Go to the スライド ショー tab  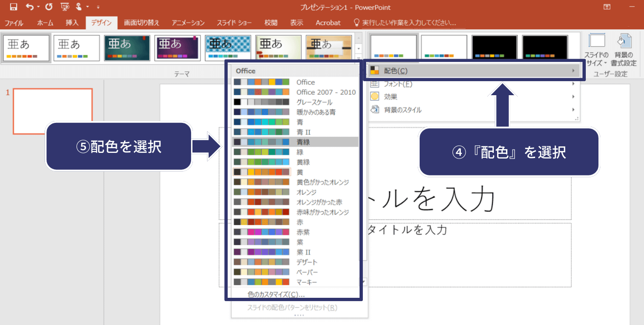[235, 23]
